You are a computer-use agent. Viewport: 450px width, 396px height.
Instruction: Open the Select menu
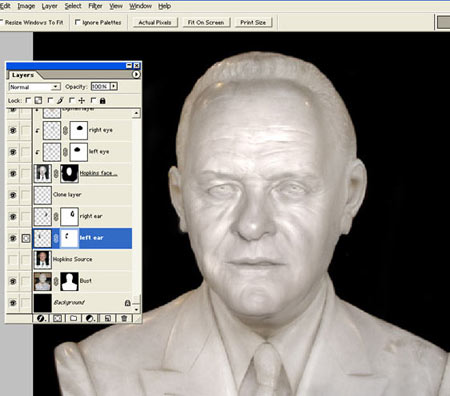[x=73, y=6]
